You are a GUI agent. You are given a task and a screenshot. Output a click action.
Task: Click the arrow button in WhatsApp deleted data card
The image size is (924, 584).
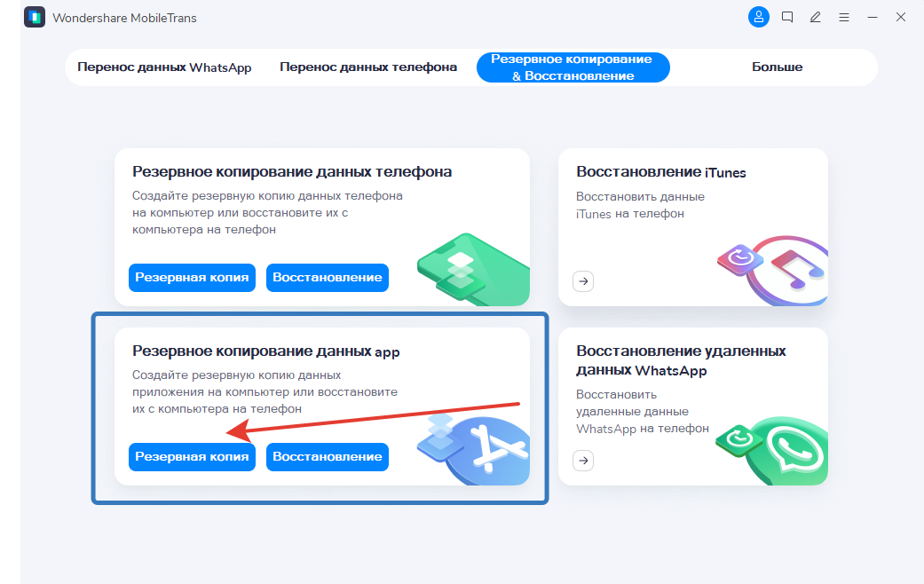[x=583, y=461]
